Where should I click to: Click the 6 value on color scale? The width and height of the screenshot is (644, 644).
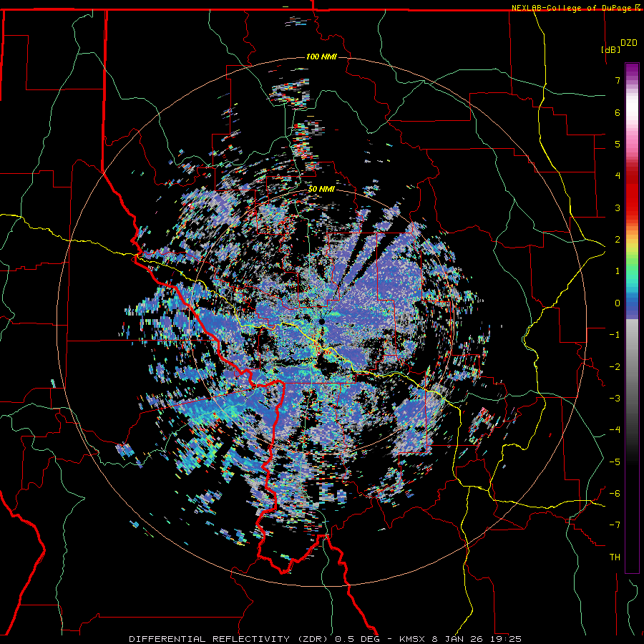pos(618,112)
